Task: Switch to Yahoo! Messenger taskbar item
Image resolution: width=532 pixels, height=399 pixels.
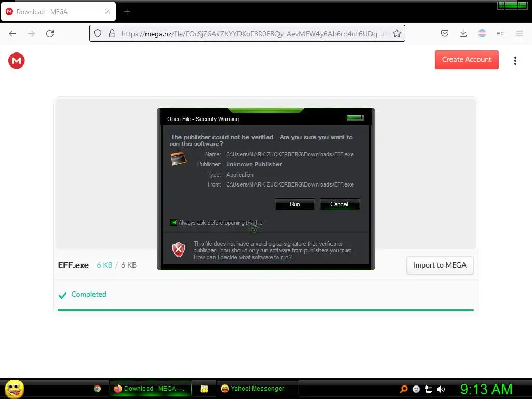Action: click(x=257, y=389)
